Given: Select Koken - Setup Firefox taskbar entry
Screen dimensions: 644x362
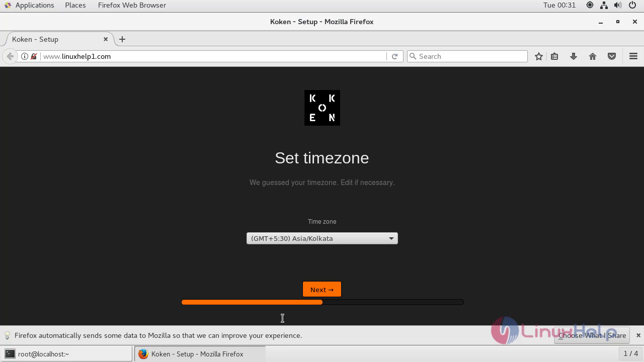Looking at the screenshot, I should 200,354.
